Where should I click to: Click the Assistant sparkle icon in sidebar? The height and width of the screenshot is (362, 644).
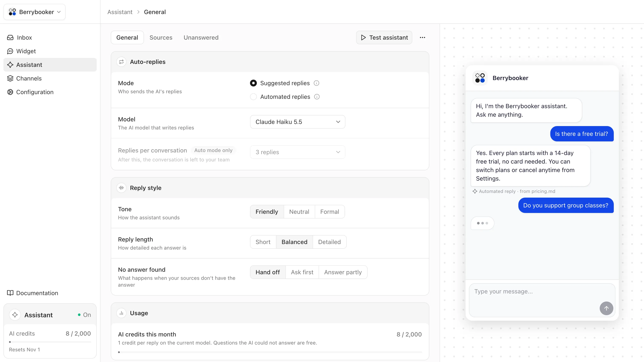coord(10,65)
